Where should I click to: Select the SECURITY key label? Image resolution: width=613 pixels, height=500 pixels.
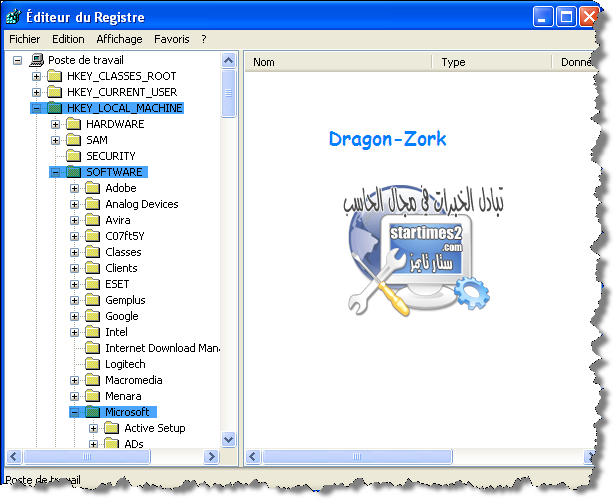point(111,156)
